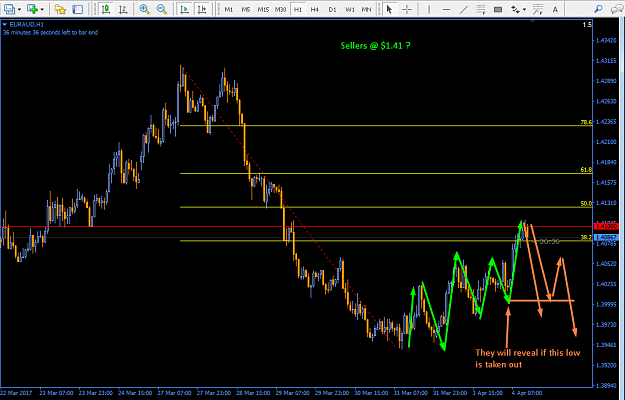Image resolution: width=625 pixels, height=400 pixels.
Task: Click the 1.41000 red price label
Action: click(x=606, y=226)
